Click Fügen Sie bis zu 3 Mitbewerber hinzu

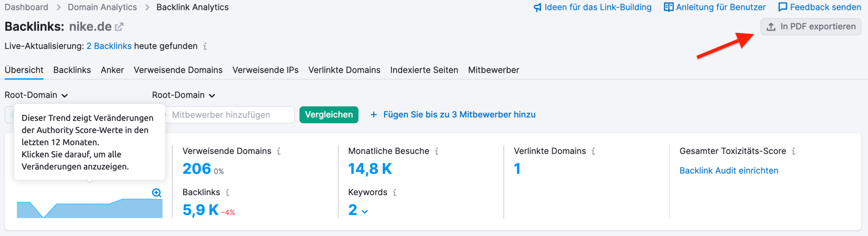click(453, 115)
